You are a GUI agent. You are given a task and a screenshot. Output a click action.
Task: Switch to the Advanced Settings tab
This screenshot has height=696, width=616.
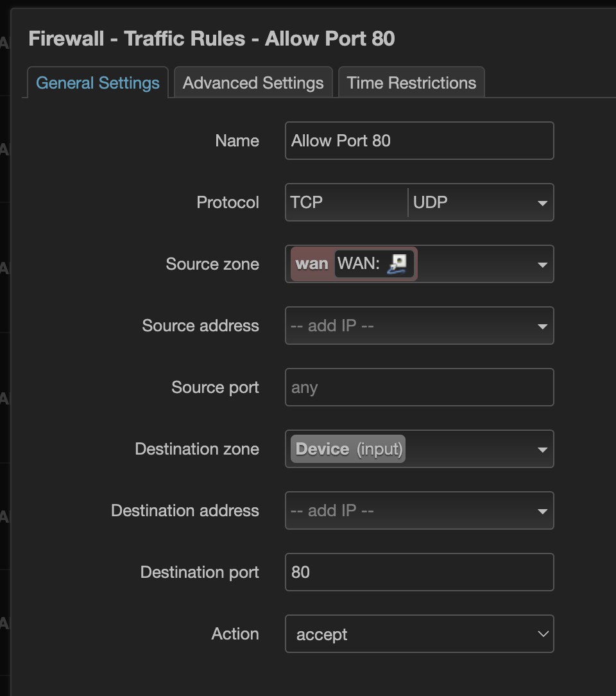click(x=253, y=83)
